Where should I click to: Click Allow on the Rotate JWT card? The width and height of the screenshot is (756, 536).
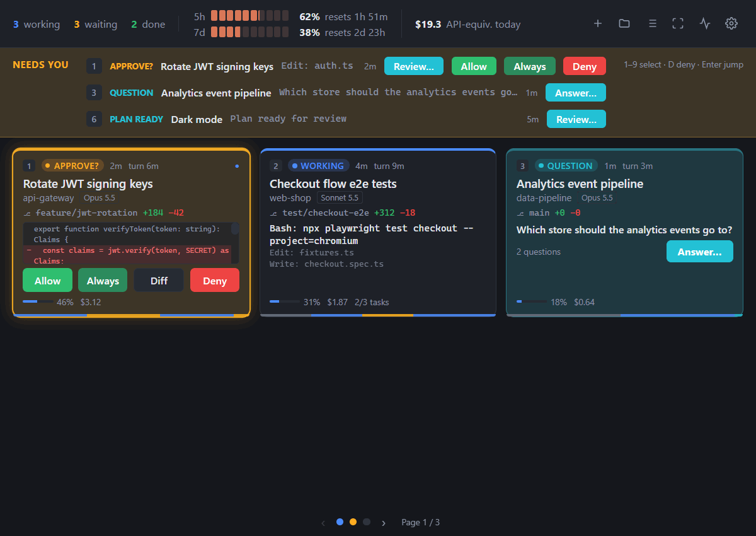48,281
